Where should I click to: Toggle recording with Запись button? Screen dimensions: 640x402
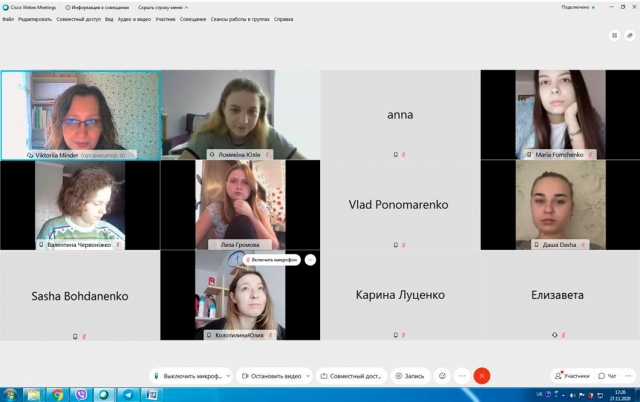410,376
